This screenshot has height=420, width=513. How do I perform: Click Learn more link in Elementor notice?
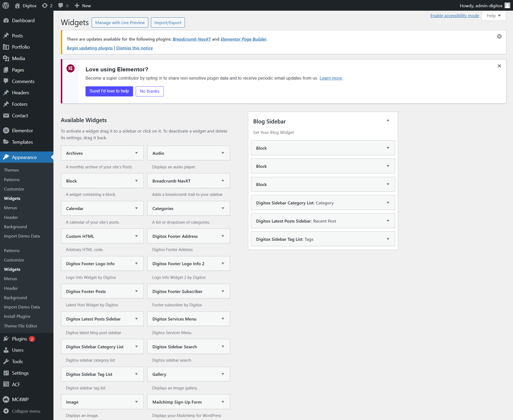[x=331, y=78]
